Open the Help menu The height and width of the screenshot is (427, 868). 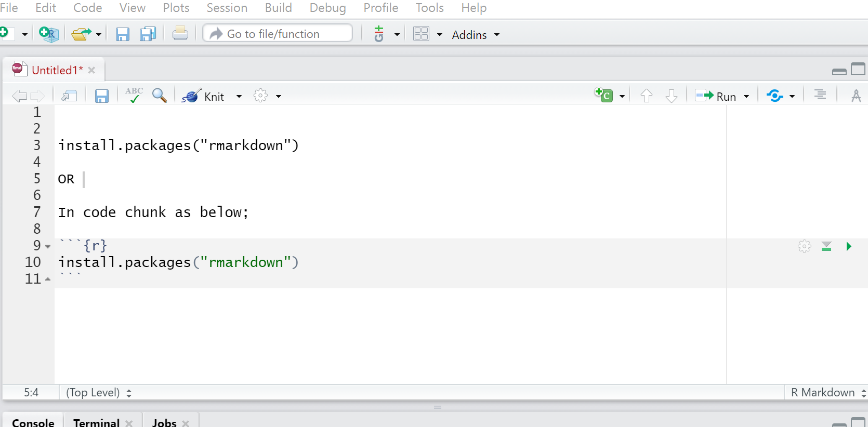(x=474, y=8)
